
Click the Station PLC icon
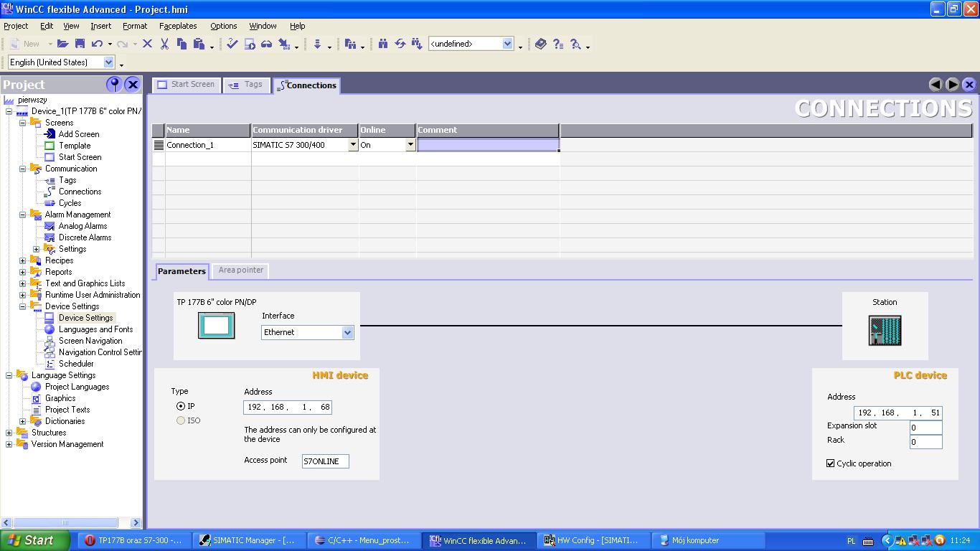coord(885,330)
